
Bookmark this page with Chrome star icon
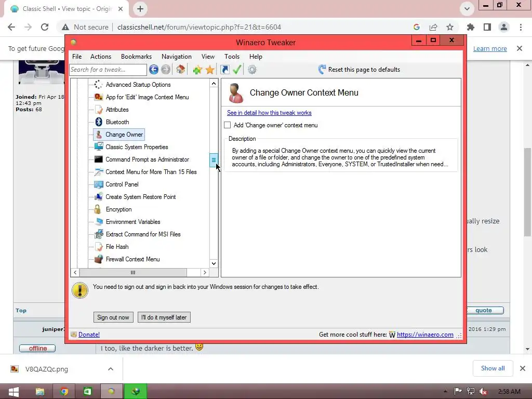tap(450, 27)
